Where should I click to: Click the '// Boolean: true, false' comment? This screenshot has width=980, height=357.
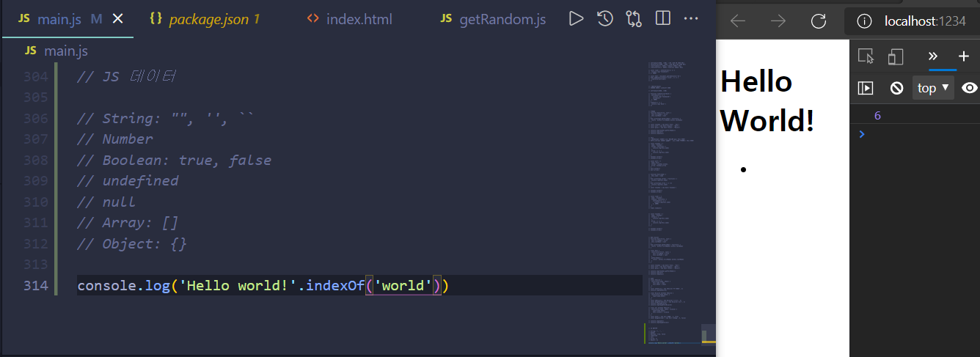pyautogui.click(x=174, y=160)
